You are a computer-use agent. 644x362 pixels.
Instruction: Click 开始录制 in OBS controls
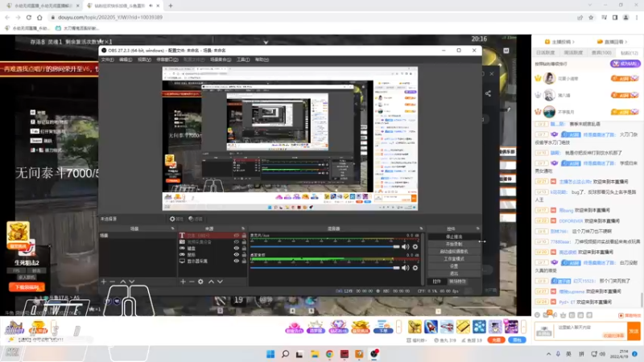coord(454,245)
